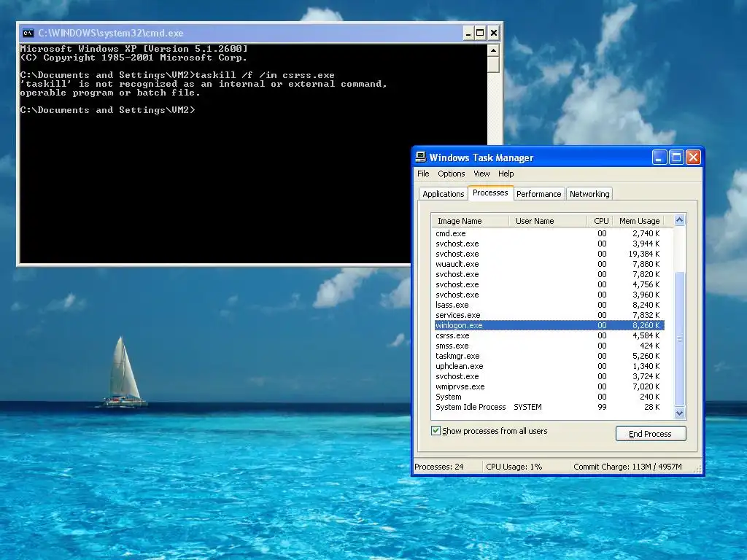747x560 pixels.
Task: Select svchost.exe row using 3,960 K
Action: [x=549, y=295]
